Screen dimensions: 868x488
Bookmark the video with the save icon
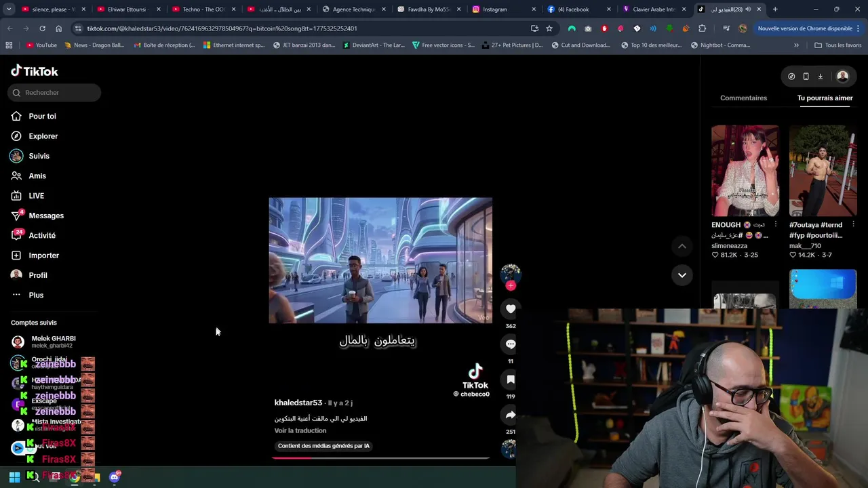(x=511, y=380)
